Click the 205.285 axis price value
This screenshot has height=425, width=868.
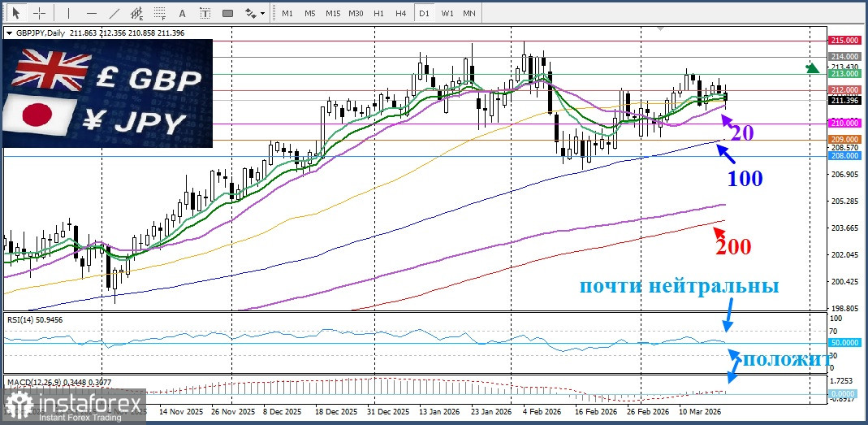click(844, 202)
